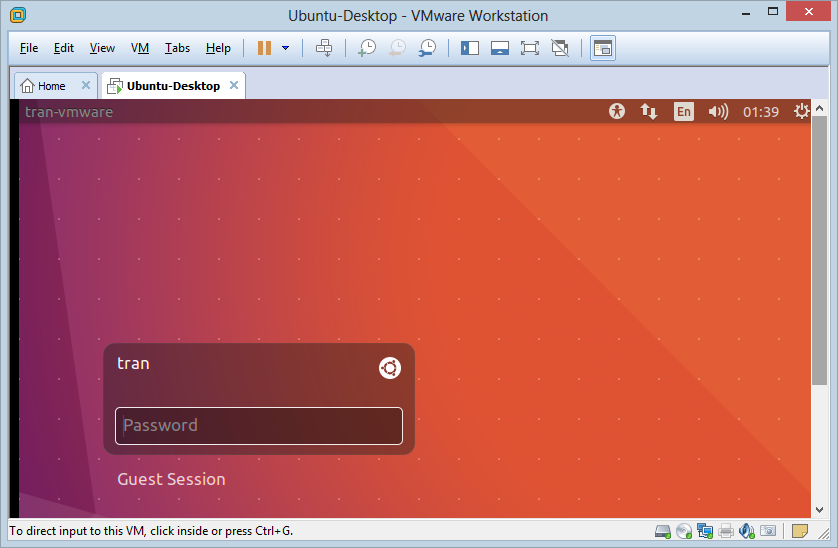
Task: Take a snapshot of the VM
Action: 367,48
